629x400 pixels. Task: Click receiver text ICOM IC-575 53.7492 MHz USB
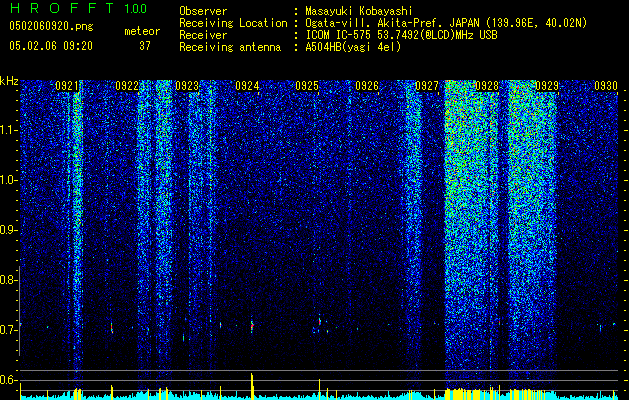coord(401,35)
